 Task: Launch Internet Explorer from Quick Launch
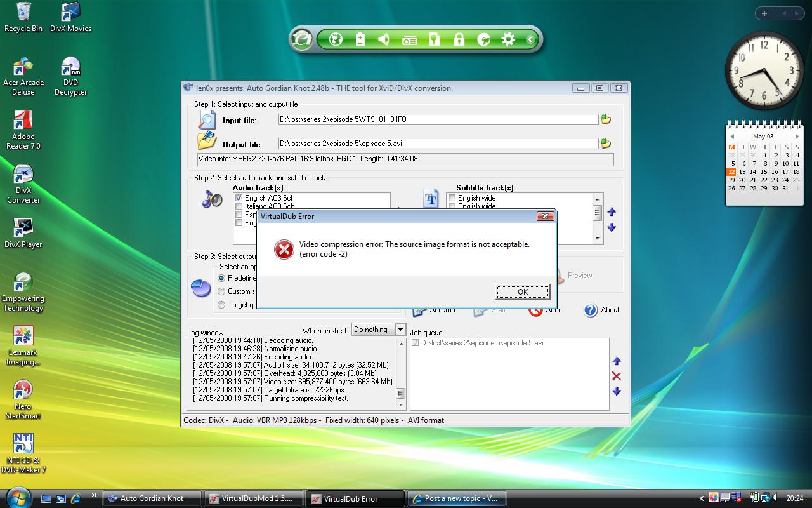pos(75,498)
